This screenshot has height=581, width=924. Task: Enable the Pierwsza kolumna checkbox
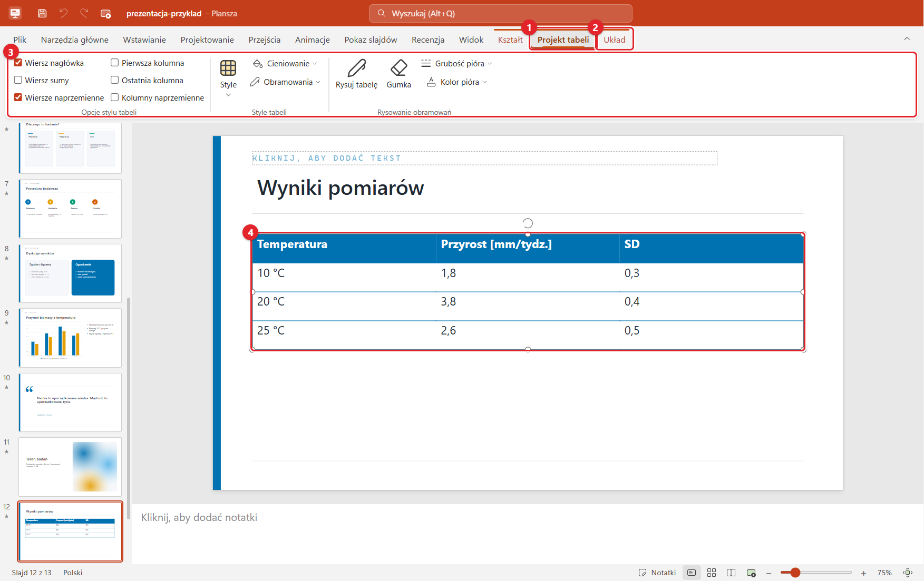tap(114, 63)
